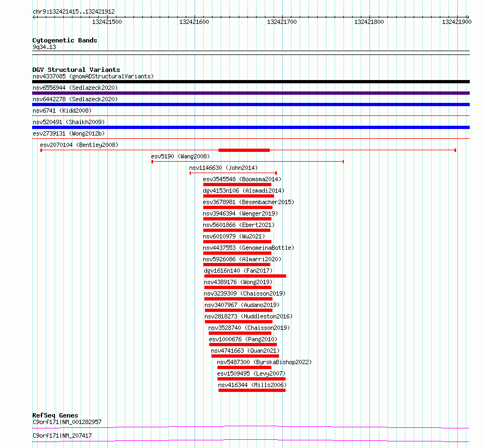Open the nsv6741 (Kidd2008) variant label
The image size is (485, 448).
click(x=62, y=111)
